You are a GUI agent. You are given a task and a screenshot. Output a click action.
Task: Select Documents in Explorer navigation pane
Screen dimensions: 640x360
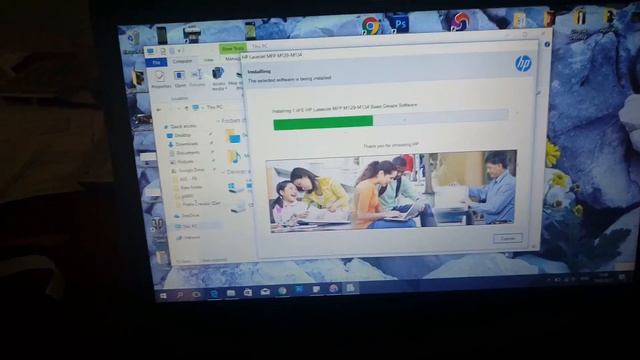pos(184,153)
